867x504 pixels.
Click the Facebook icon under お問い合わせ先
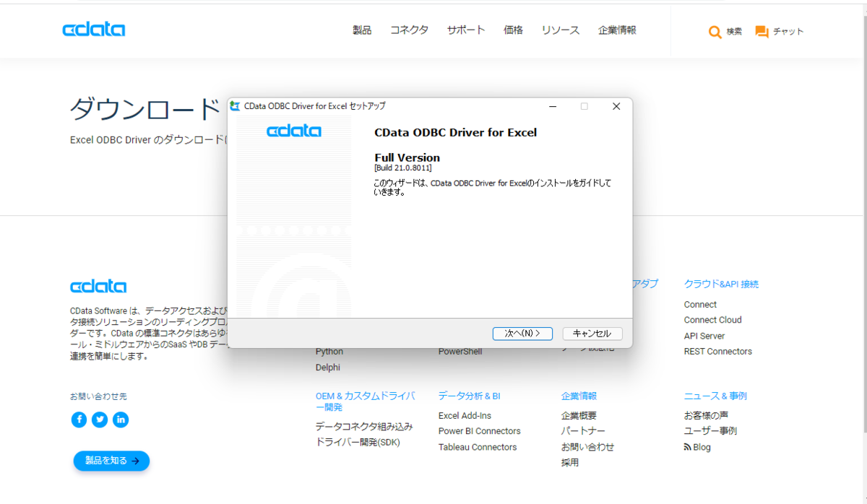(x=79, y=420)
